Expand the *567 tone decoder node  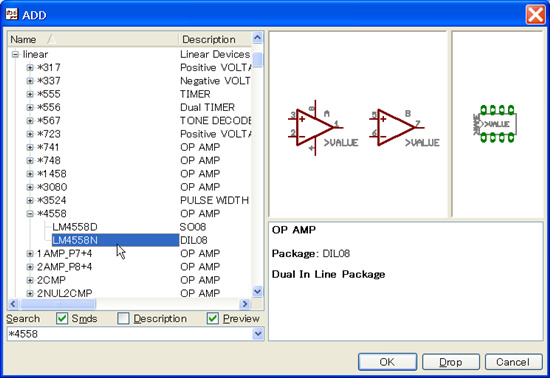[x=30, y=121]
